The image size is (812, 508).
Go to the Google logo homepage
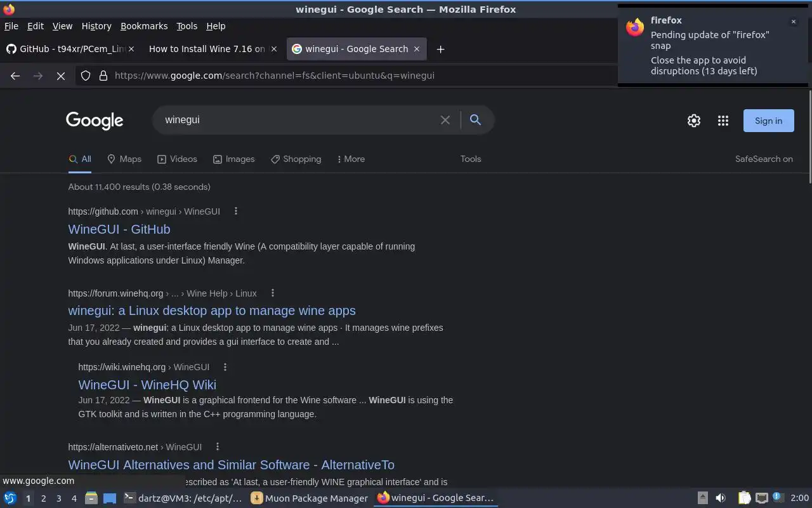(x=95, y=120)
